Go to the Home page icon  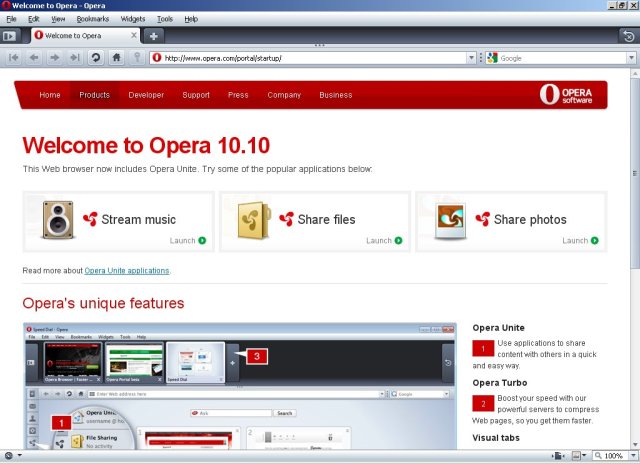[116, 58]
